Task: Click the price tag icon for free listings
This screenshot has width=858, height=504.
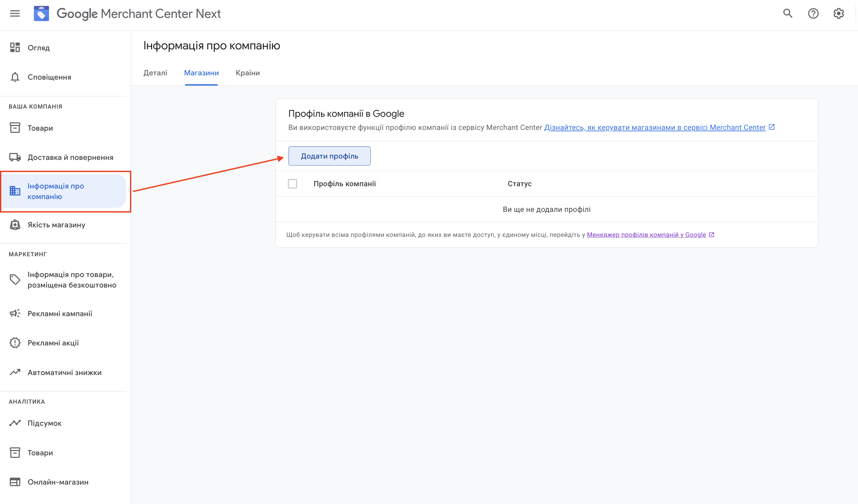Action: pos(15,280)
